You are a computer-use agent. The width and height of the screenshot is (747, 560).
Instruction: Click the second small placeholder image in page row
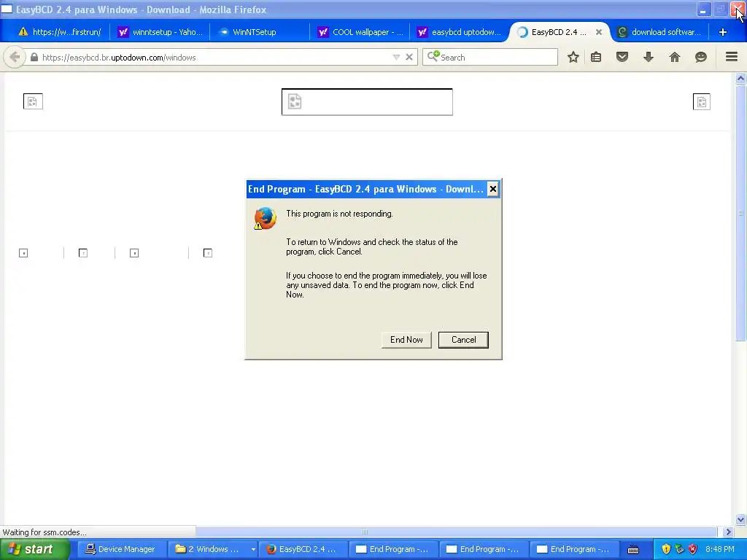83,253
